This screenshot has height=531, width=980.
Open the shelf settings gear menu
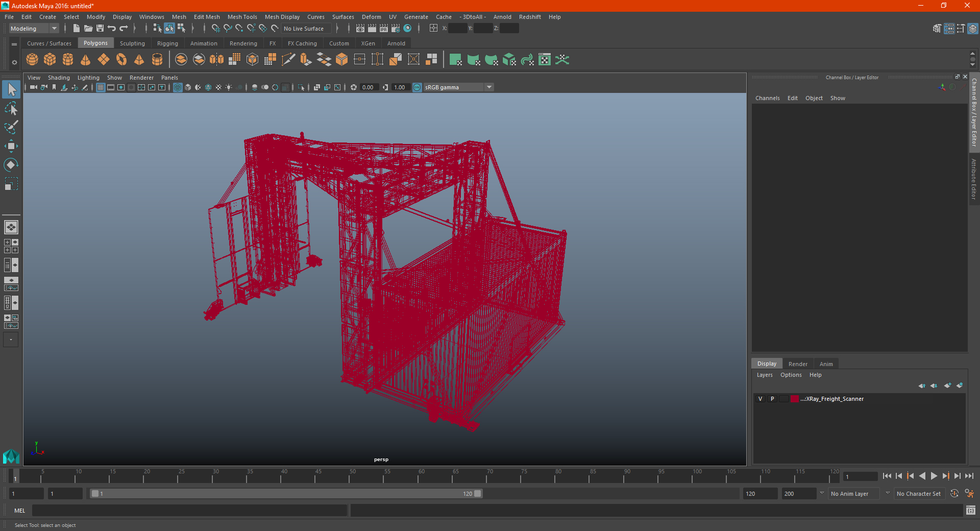pos(14,62)
